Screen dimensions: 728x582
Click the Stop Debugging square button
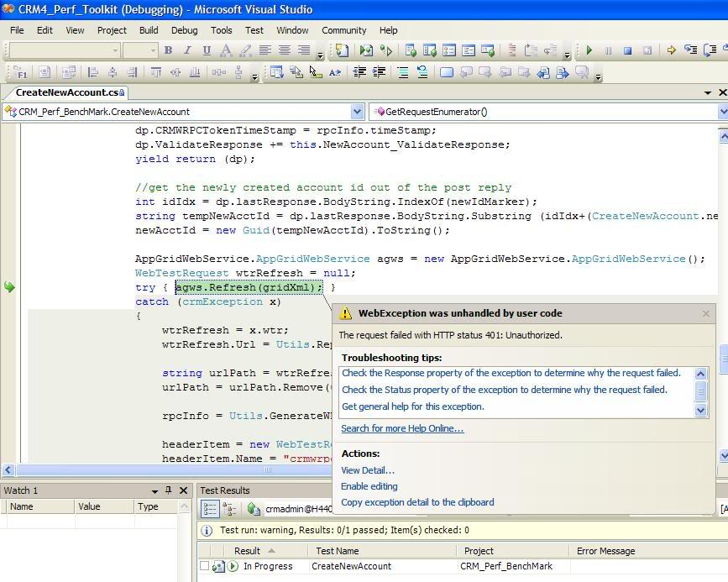pyautogui.click(x=628, y=50)
